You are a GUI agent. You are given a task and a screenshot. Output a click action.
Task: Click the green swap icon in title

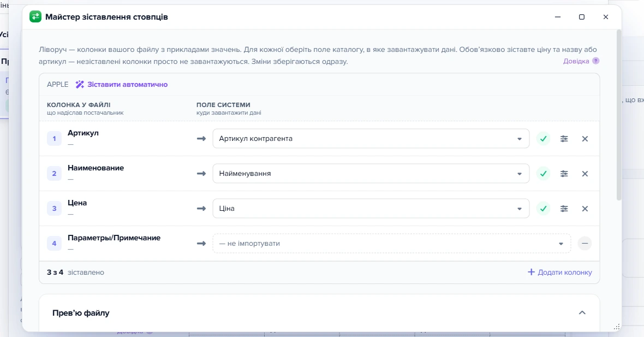pos(35,17)
